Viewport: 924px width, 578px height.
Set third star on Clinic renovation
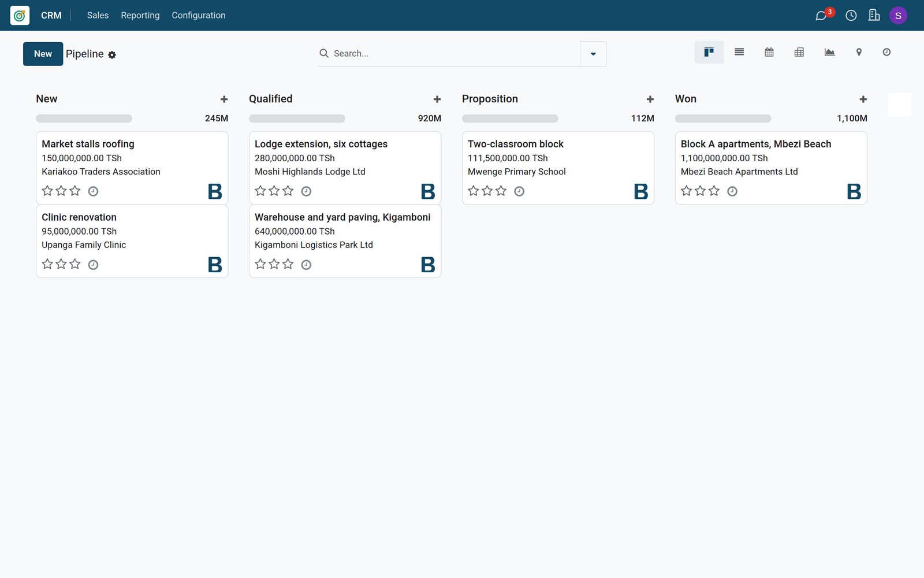coord(75,264)
